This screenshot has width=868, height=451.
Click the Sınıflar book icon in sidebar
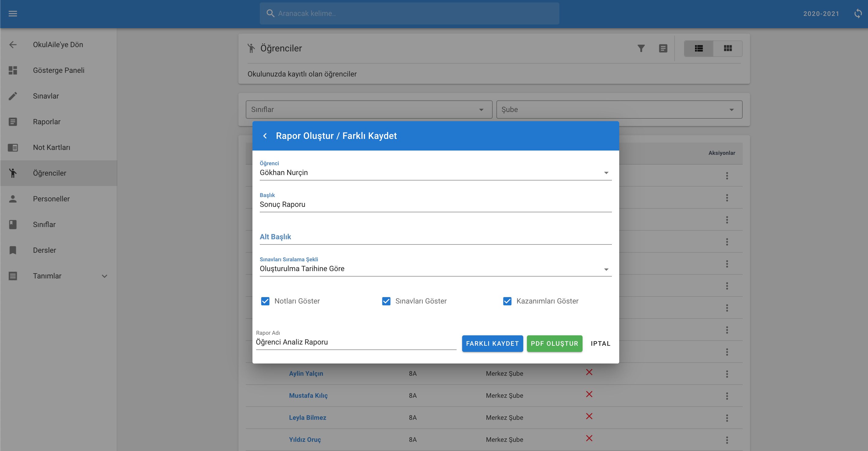(13, 224)
